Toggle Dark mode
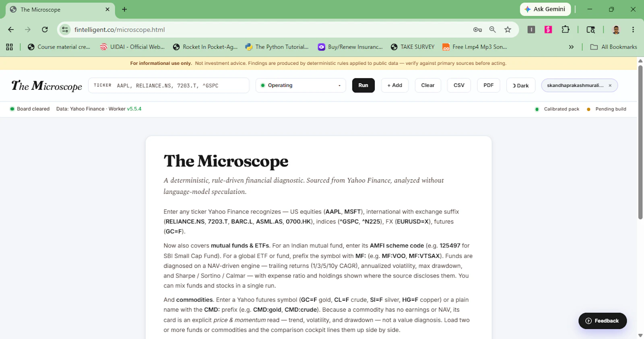The image size is (644, 339). pyautogui.click(x=520, y=85)
